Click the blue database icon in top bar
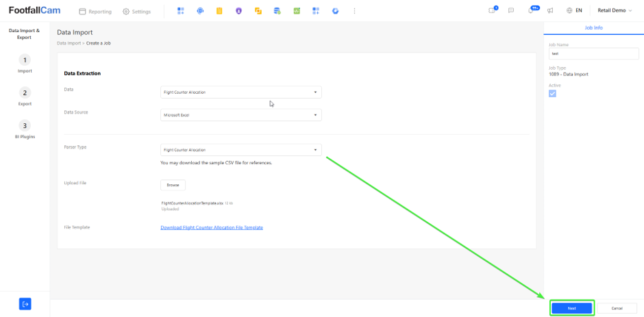Image resolution: width=644 pixels, height=317 pixels. tap(277, 11)
